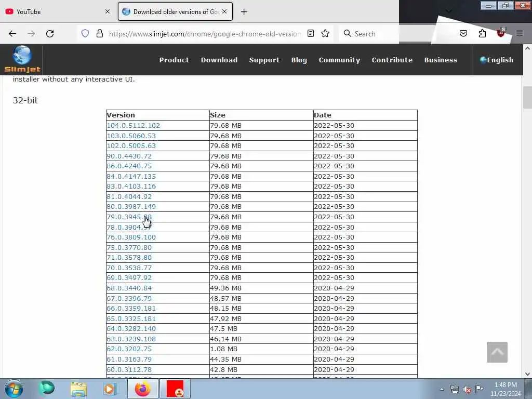532x399 pixels.
Task: Open File Explorer from the taskbar
Action: pyautogui.click(x=79, y=389)
